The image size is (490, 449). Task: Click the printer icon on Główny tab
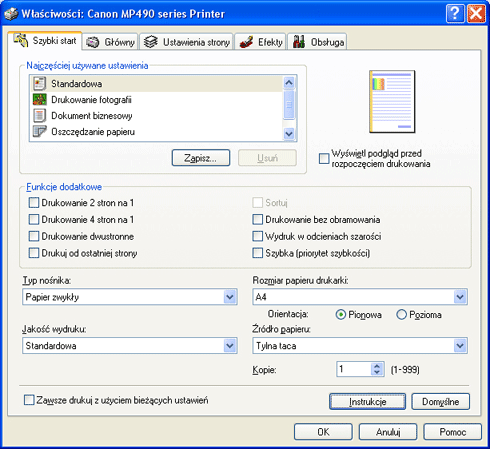pos(93,42)
